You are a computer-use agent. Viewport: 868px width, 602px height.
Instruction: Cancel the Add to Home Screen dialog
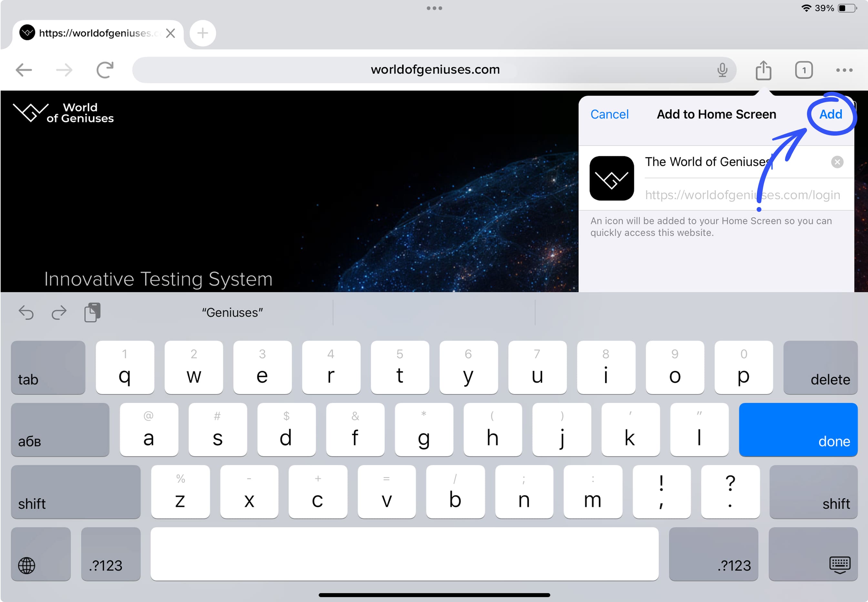coord(609,114)
